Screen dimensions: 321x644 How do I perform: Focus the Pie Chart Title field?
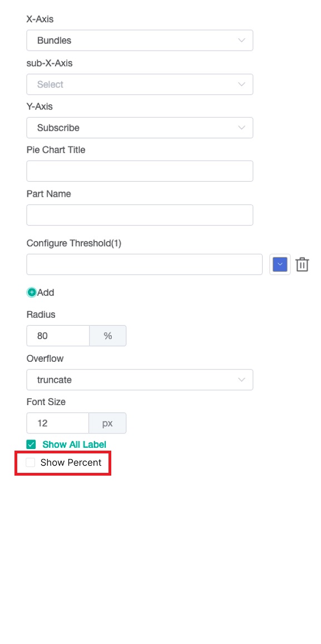coord(140,171)
